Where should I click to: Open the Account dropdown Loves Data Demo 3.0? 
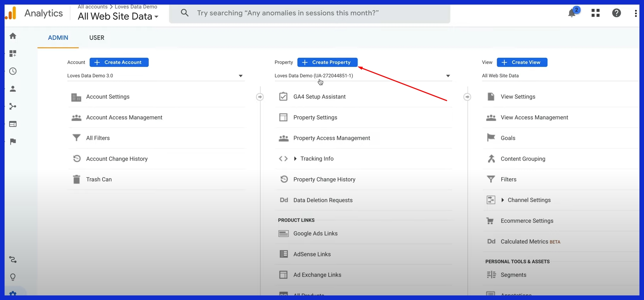[x=156, y=76]
